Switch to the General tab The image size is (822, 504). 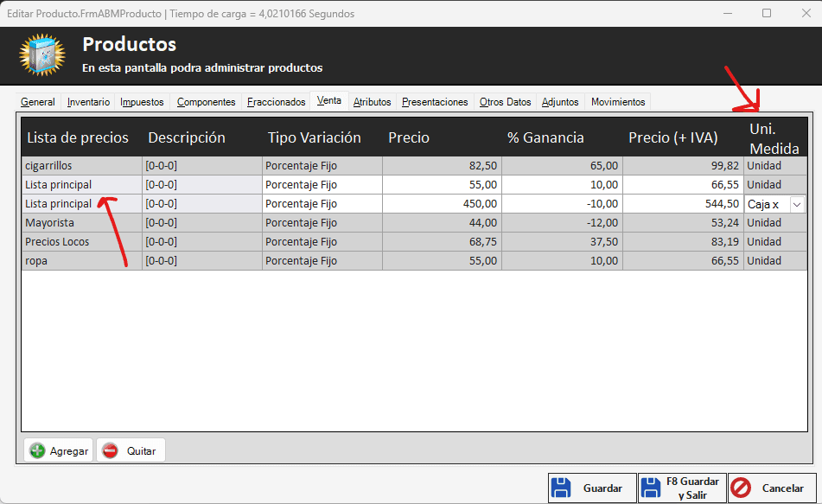(38, 102)
